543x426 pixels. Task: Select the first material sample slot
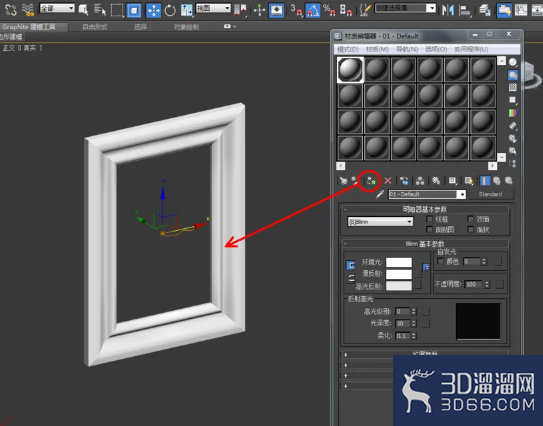[x=350, y=70]
